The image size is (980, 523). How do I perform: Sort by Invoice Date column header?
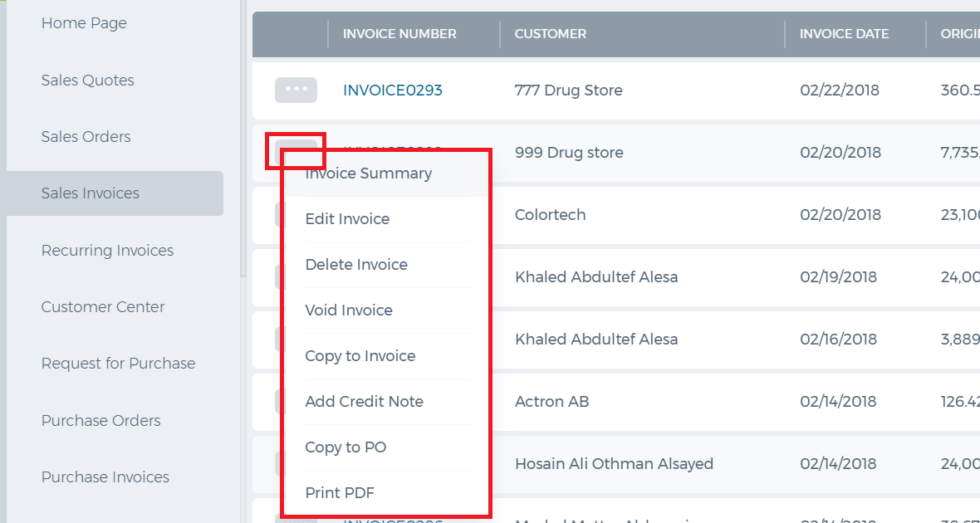coord(845,34)
